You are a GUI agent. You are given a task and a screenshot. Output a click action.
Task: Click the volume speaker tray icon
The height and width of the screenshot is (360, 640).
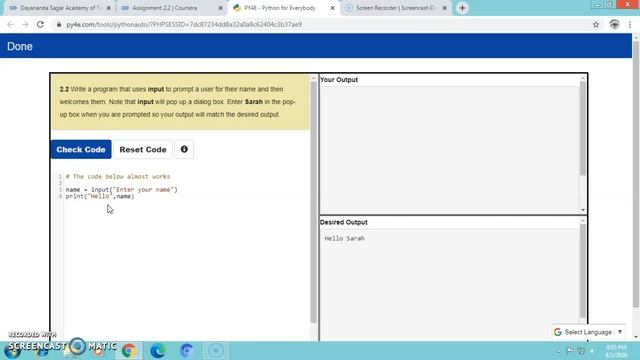click(x=592, y=351)
